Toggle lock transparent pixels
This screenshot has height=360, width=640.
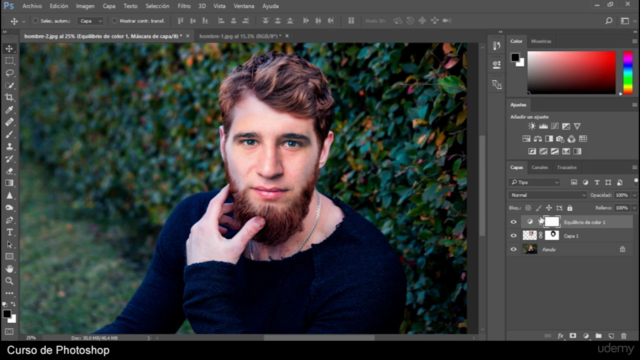coord(528,208)
